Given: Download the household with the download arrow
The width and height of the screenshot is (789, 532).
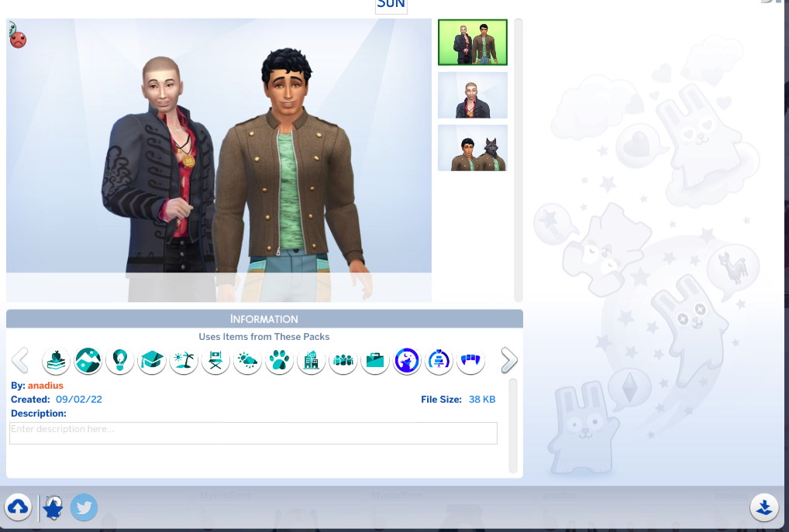Looking at the screenshot, I should 764,507.
